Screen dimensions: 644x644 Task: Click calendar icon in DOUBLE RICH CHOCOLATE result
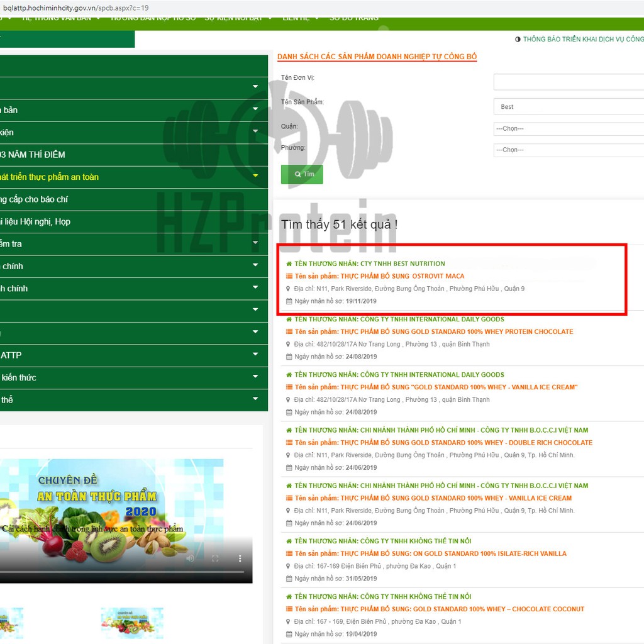289,467
